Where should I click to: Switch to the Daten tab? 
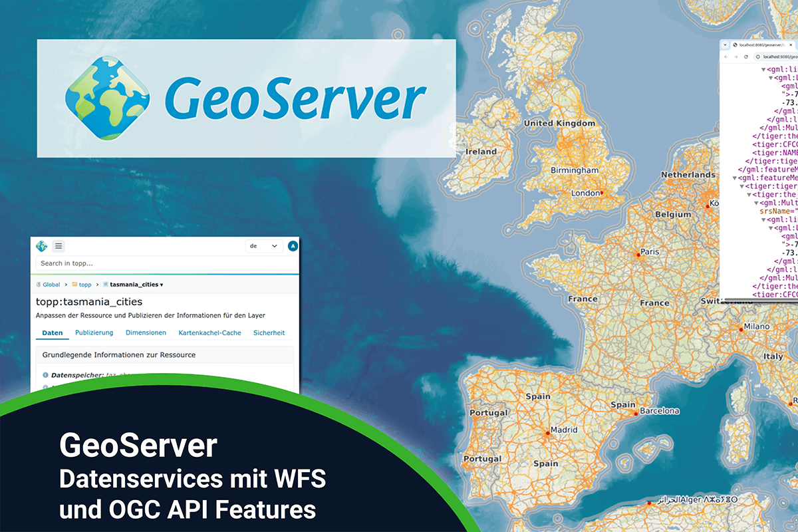pos(53,332)
